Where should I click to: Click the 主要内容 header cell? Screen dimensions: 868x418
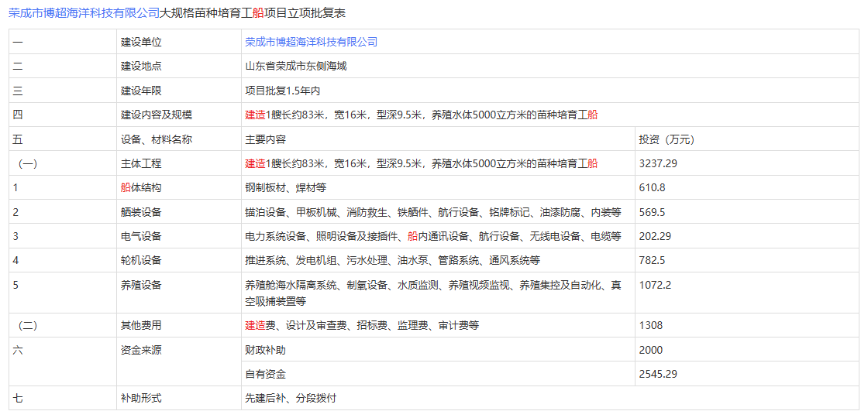[x=438, y=139]
